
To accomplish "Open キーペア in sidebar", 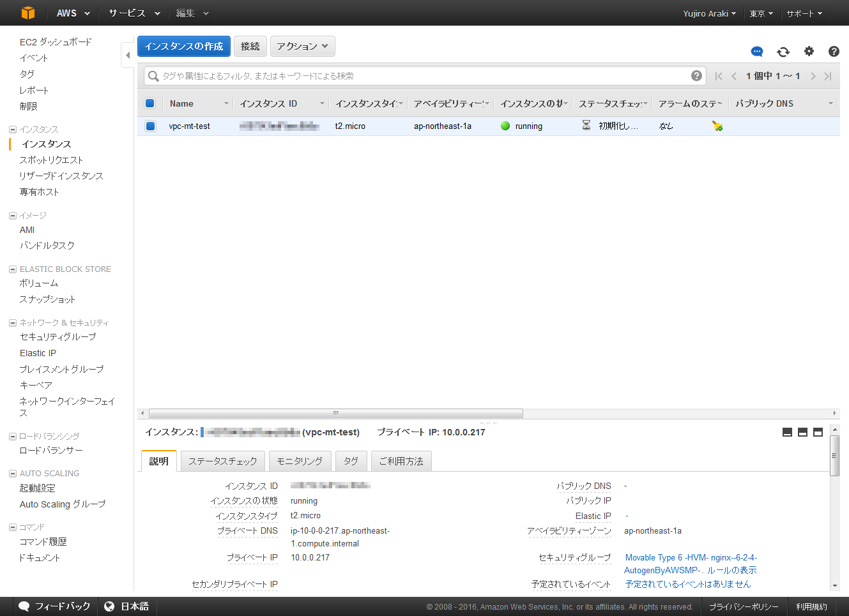I will [x=36, y=386].
